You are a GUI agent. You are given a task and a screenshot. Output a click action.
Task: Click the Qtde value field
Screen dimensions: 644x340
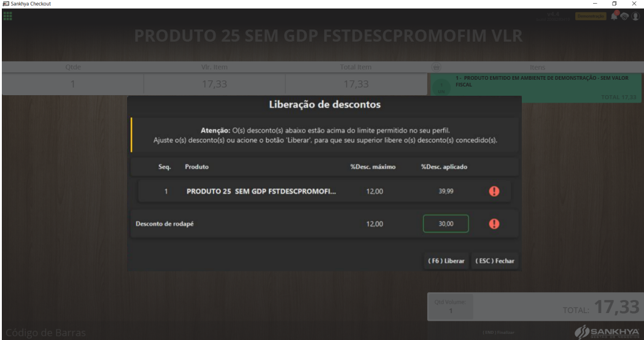(72, 84)
